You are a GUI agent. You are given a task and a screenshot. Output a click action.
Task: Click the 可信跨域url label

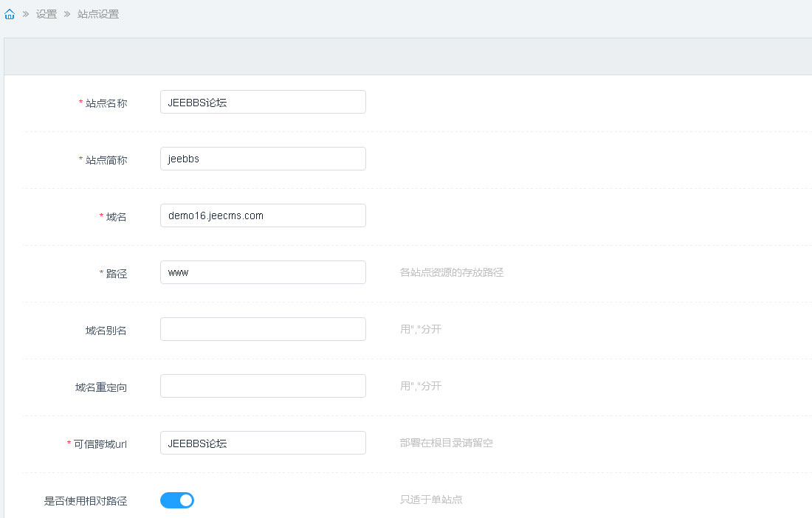click(100, 444)
